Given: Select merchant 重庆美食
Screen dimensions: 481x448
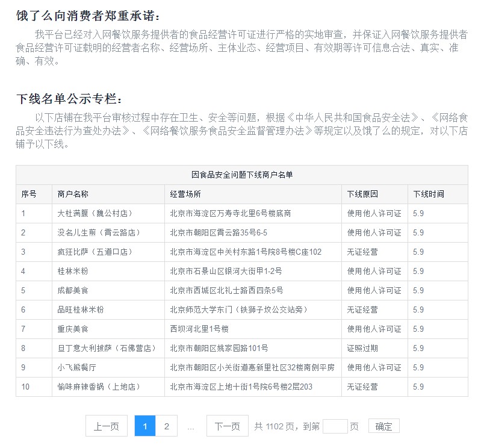Looking at the screenshot, I should point(73,329).
